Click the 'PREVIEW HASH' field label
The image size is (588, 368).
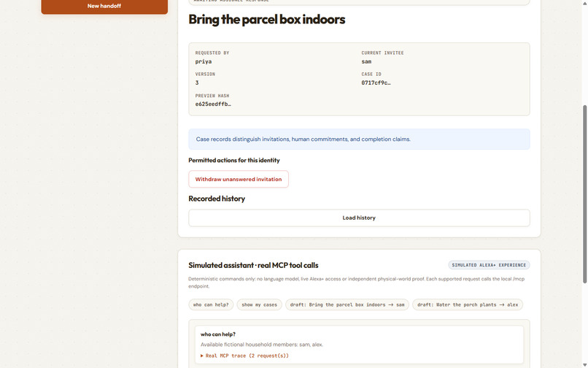pyautogui.click(x=212, y=96)
